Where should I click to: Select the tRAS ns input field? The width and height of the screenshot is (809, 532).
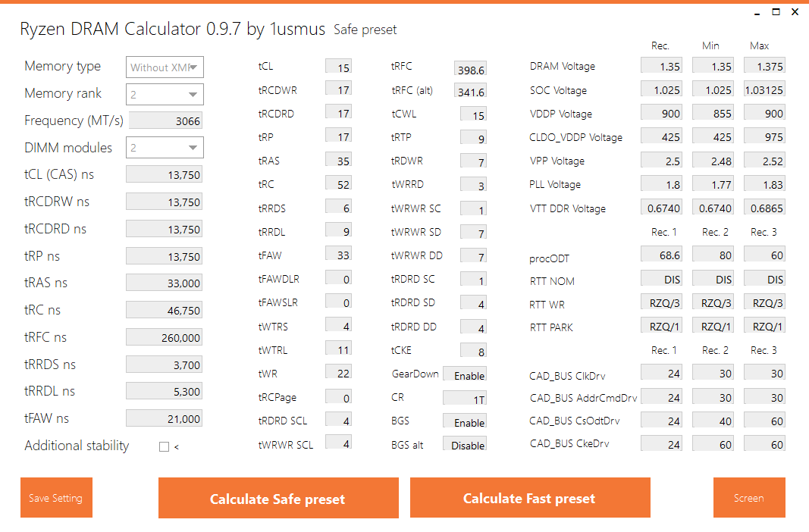[x=164, y=283]
